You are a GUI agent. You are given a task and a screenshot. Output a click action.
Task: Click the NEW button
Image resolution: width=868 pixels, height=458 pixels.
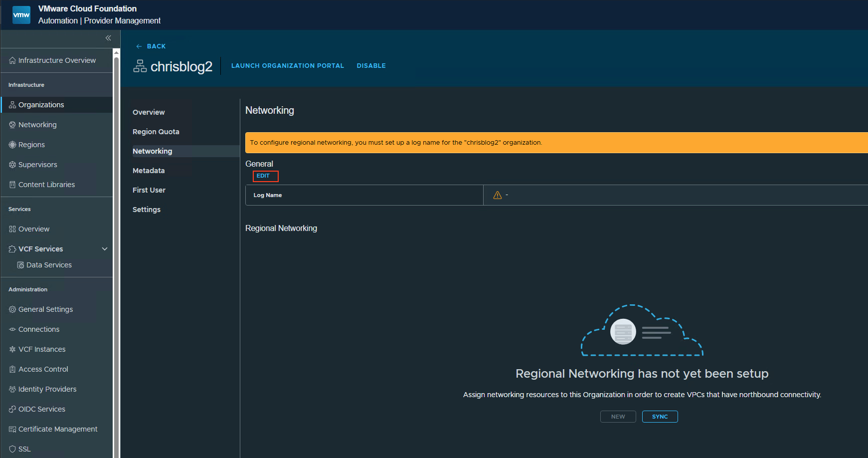click(618, 417)
